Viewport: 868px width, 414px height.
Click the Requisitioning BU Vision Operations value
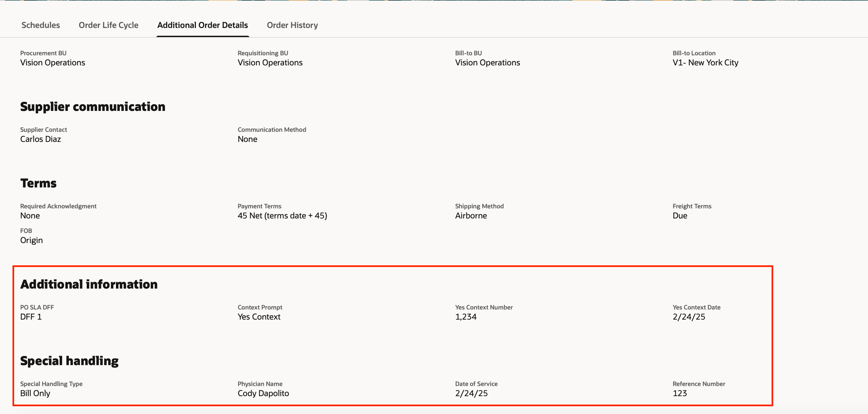point(270,63)
